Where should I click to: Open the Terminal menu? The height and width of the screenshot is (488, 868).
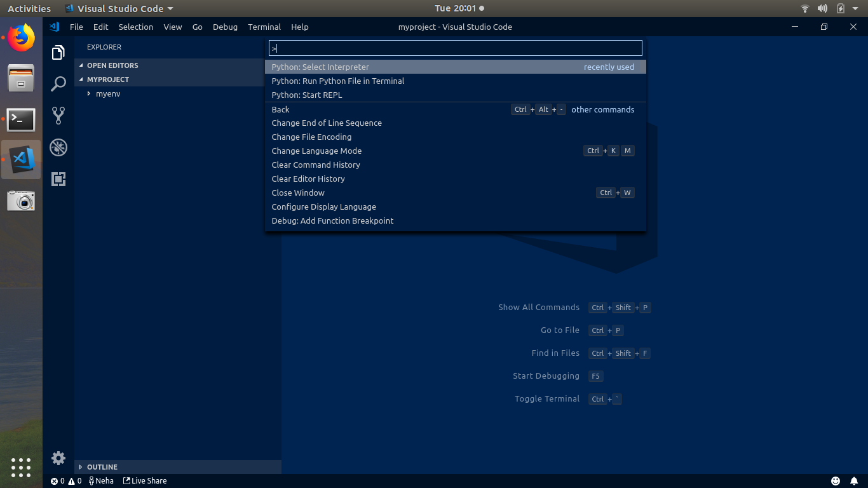(x=264, y=27)
